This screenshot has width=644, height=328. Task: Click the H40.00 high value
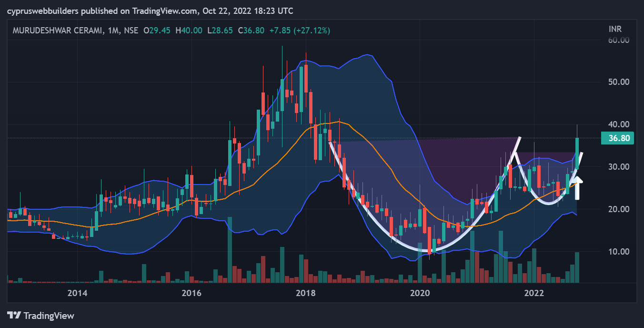tap(189, 31)
